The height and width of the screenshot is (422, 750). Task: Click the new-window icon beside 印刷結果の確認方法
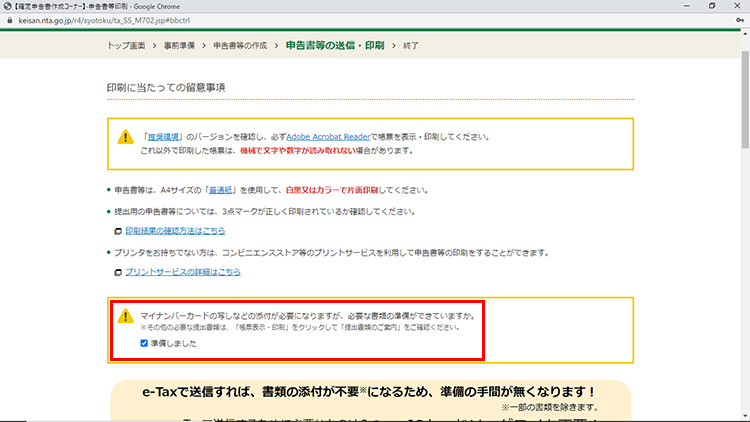[118, 231]
